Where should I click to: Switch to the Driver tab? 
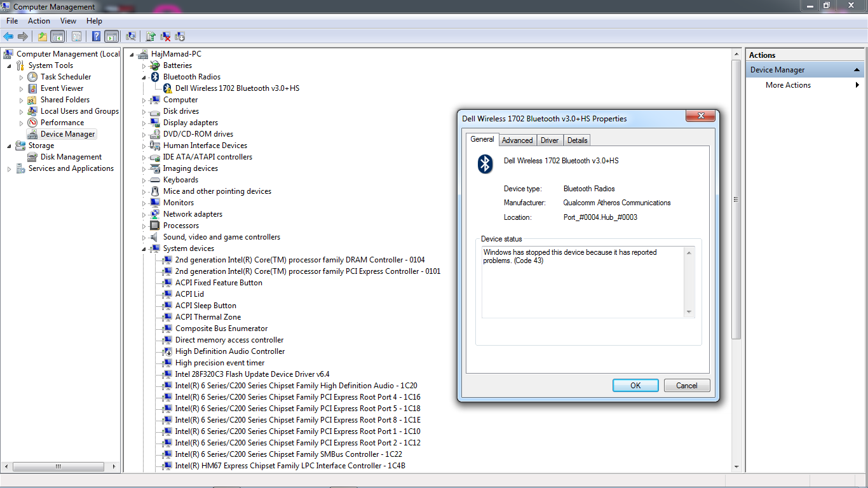tap(550, 140)
